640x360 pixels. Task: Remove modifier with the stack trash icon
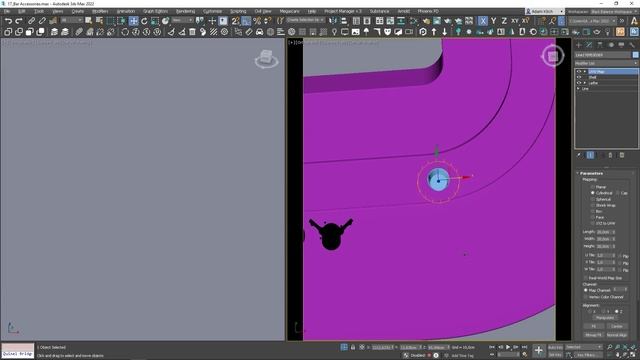[610, 155]
